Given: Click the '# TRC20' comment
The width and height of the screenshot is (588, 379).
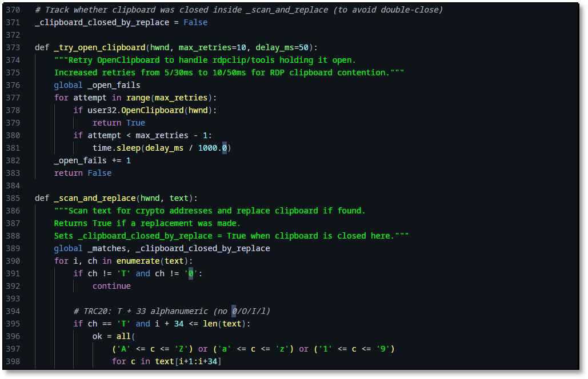Looking at the screenshot, I should 172,311.
